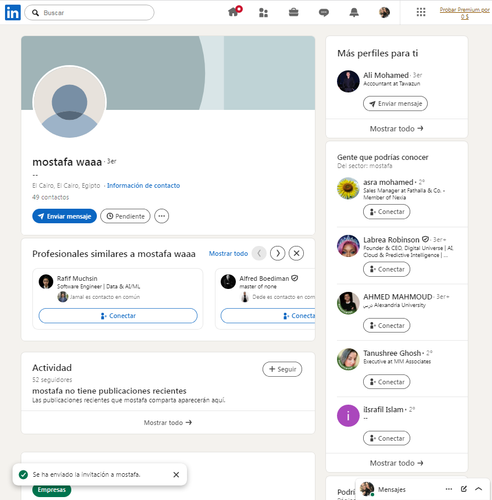The image size is (492, 500).
Task: Dismiss similar professionals section
Action: tap(296, 253)
